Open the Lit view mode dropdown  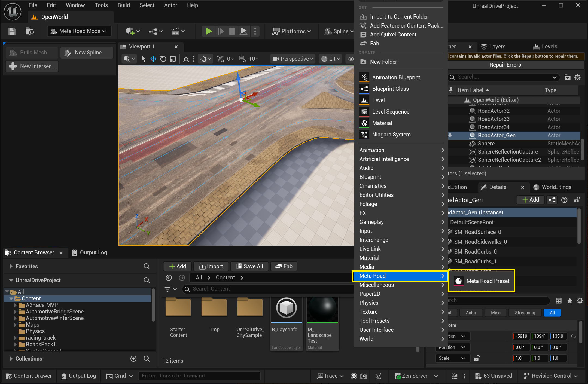330,59
